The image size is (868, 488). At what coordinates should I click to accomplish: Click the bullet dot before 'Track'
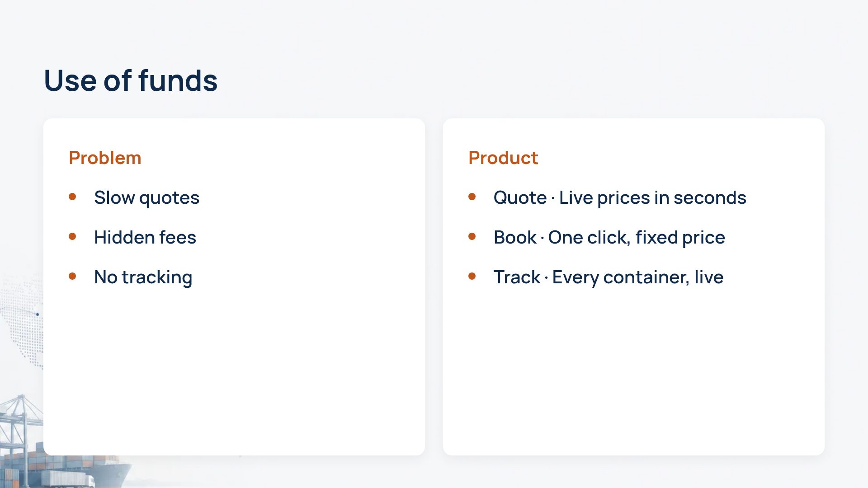click(472, 276)
